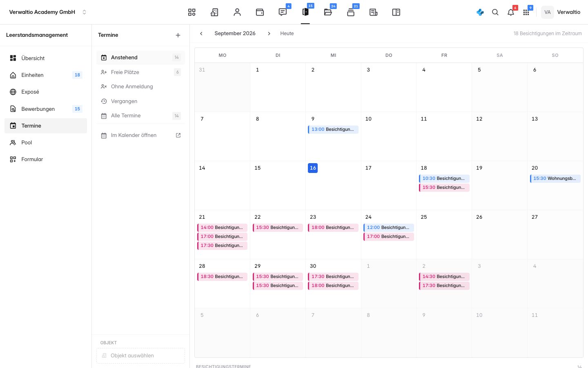Click the 18 Besichtigungen im Zeitraum text
Screen dimensions: 588x368
548,34
